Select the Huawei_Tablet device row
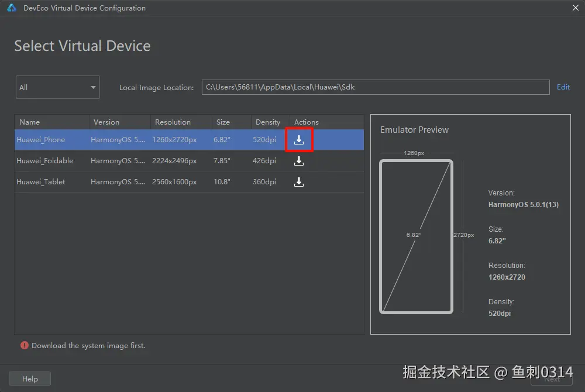This screenshot has height=392, width=585. (189, 182)
